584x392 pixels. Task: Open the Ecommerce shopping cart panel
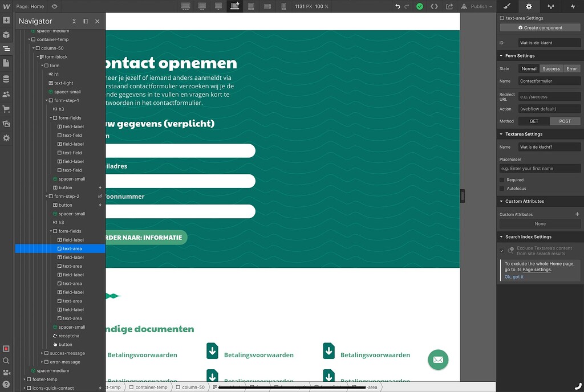tap(6, 107)
